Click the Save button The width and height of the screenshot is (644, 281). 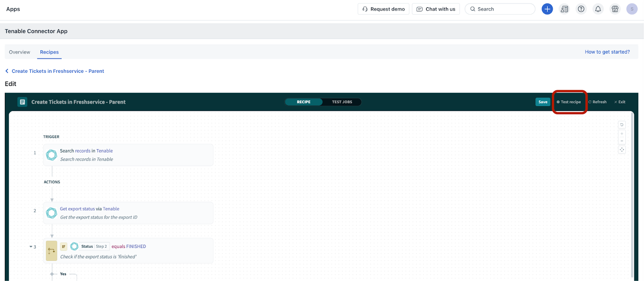pos(543,102)
